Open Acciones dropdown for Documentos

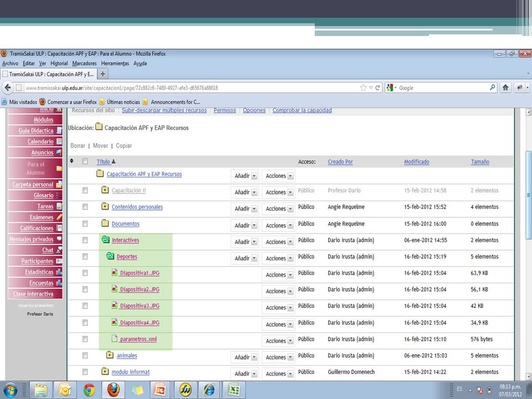278,226
